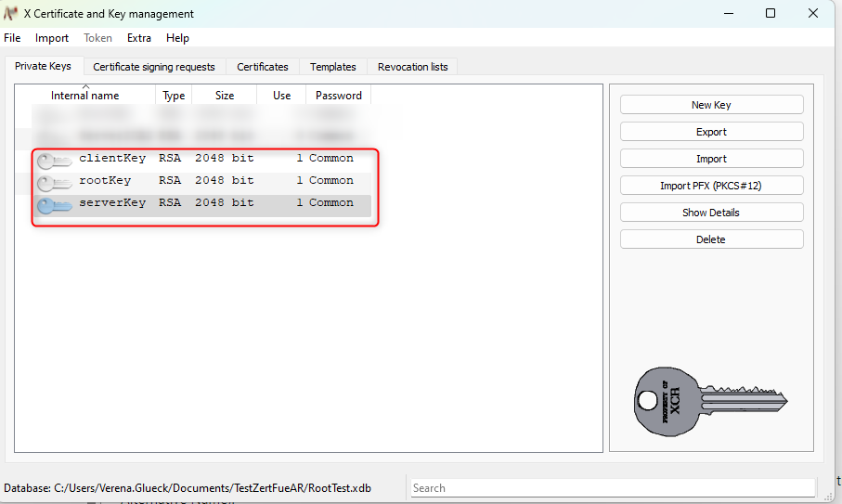Open Import PFX (PKCS#12) dialog
Viewport: 842px width, 504px height.
[x=711, y=186]
